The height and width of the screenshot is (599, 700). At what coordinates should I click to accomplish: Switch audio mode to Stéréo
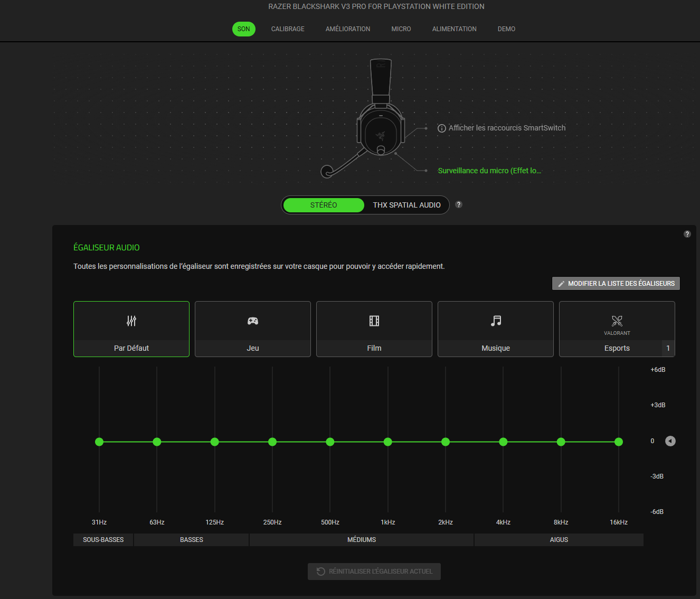[x=324, y=205]
